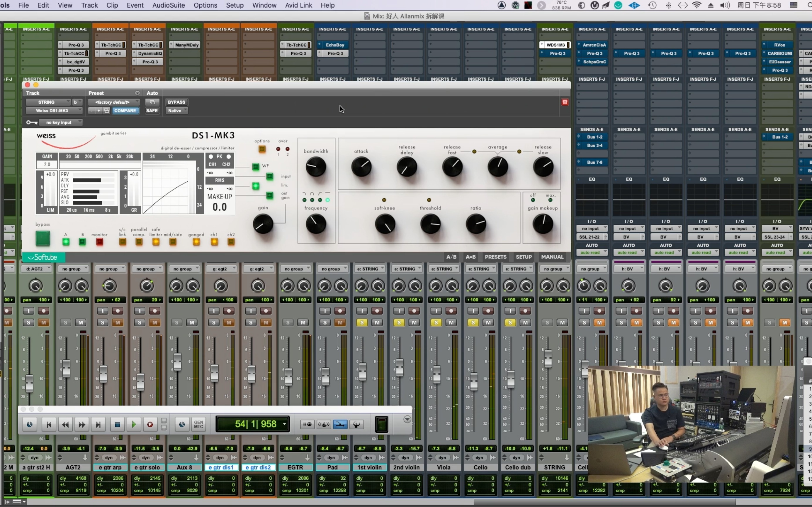The image size is (812, 507).
Task: Toggle the ganged button
Action: (196, 242)
